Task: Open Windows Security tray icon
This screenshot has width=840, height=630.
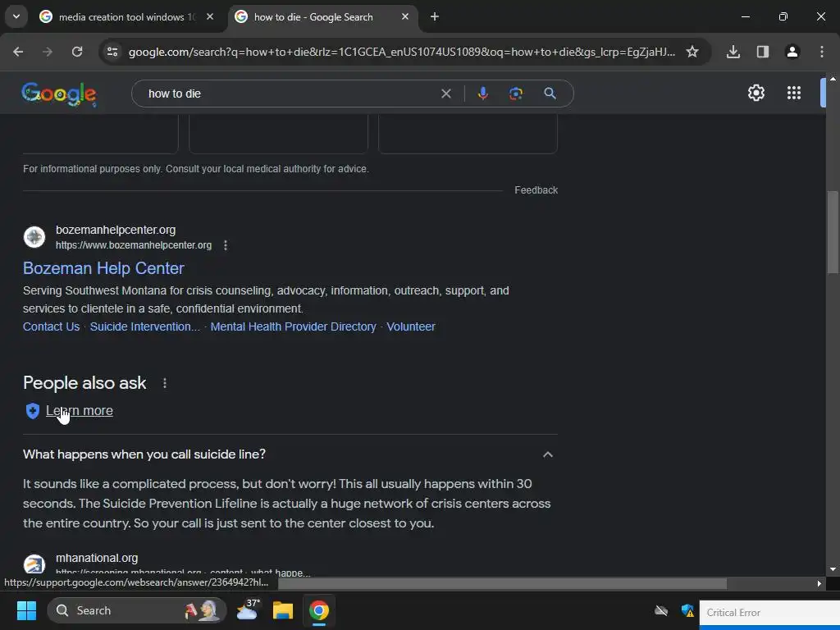Action: tap(687, 610)
